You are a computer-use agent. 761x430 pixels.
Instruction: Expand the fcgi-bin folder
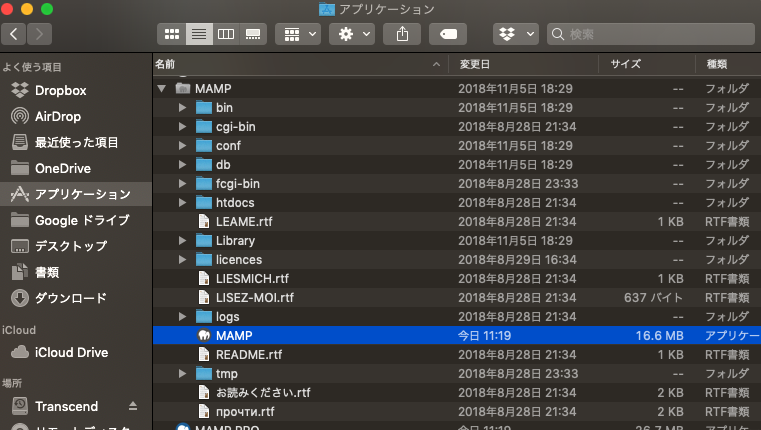click(x=182, y=183)
